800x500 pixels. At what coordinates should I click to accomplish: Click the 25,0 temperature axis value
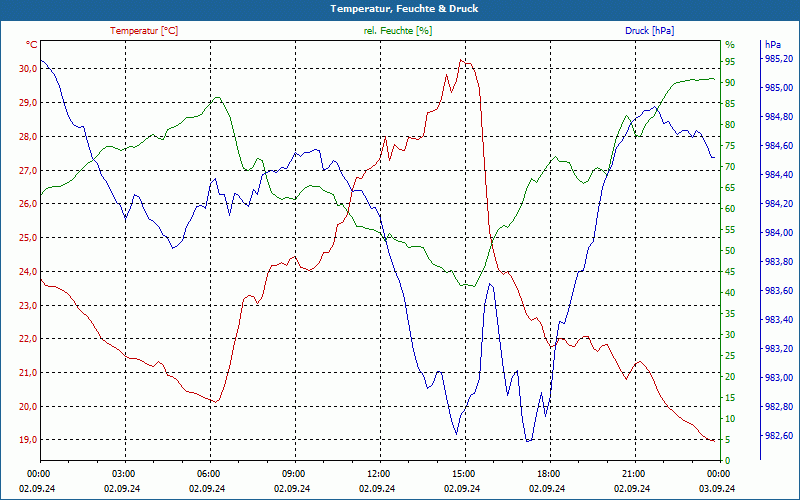[x=28, y=238]
